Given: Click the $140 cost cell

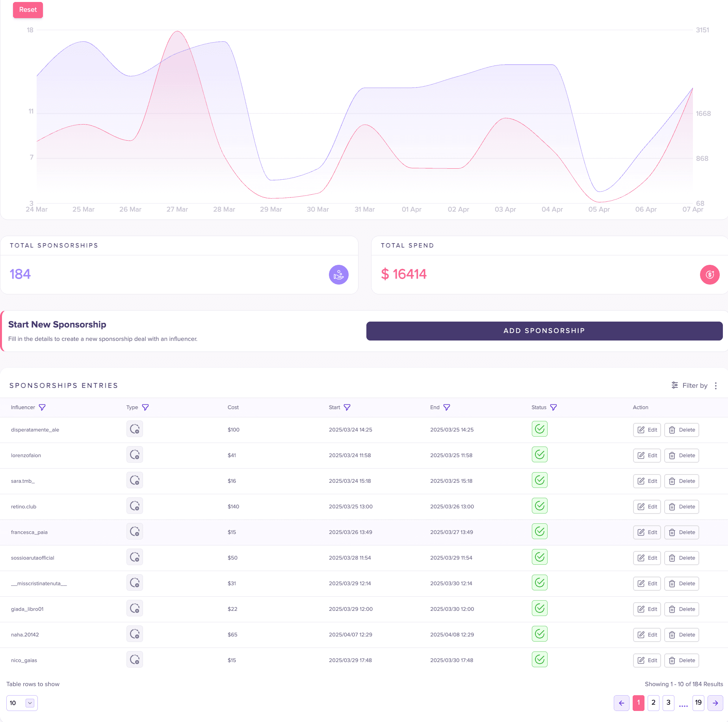Looking at the screenshot, I should point(234,506).
